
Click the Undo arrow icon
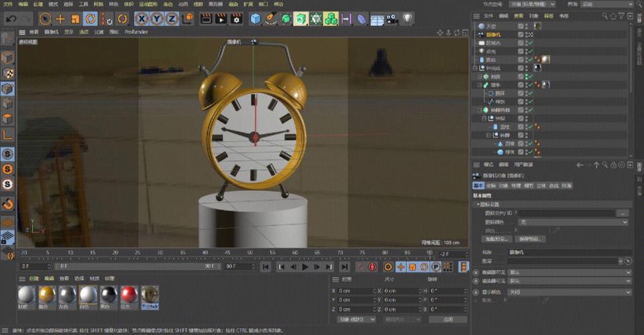(11, 19)
